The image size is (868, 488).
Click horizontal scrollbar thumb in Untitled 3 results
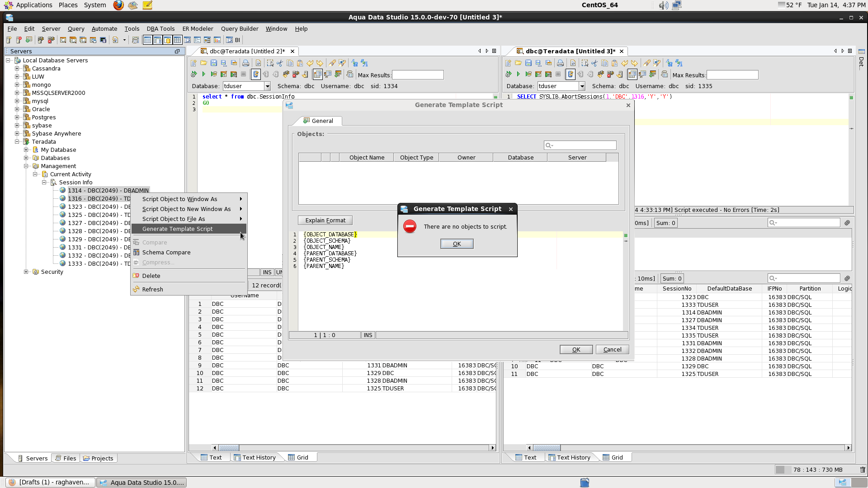(x=547, y=448)
